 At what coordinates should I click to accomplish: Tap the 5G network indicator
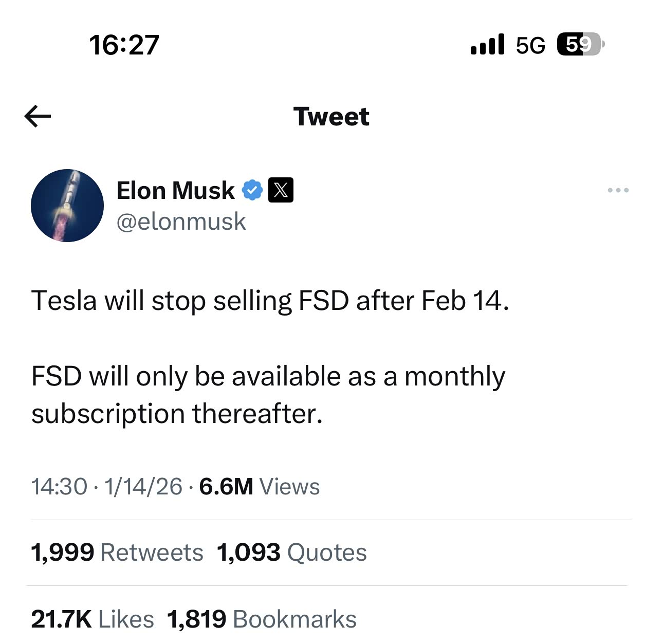tap(530, 46)
